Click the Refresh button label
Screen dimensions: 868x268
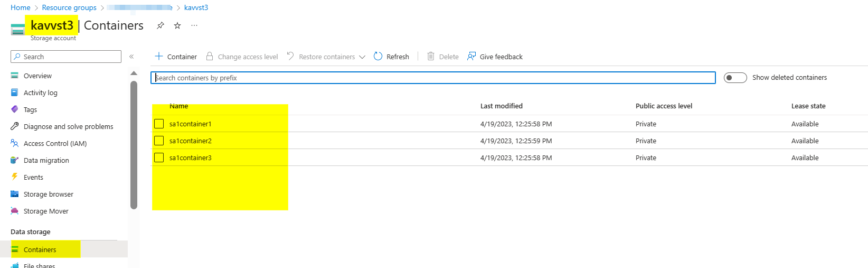click(x=398, y=57)
